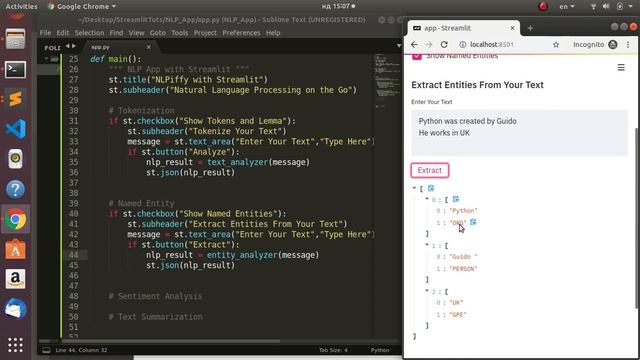This screenshot has height=360, width=640.
Task: Open the Tab Size selector in the status bar
Action: (x=333, y=350)
